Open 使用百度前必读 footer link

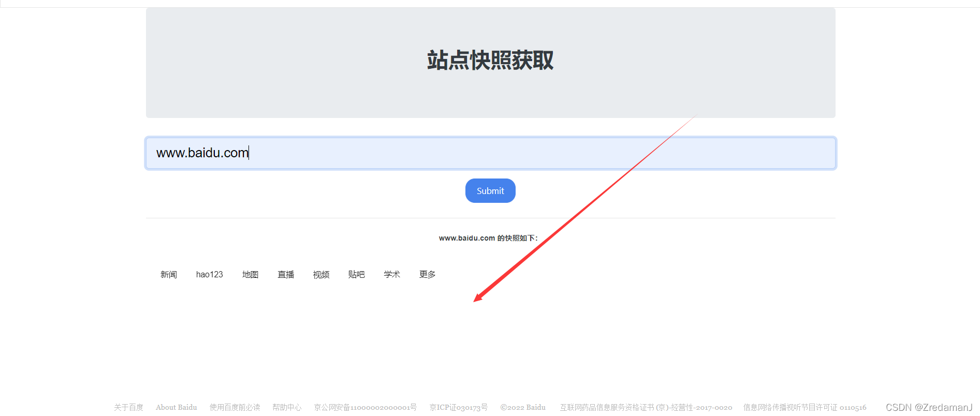(x=235, y=408)
